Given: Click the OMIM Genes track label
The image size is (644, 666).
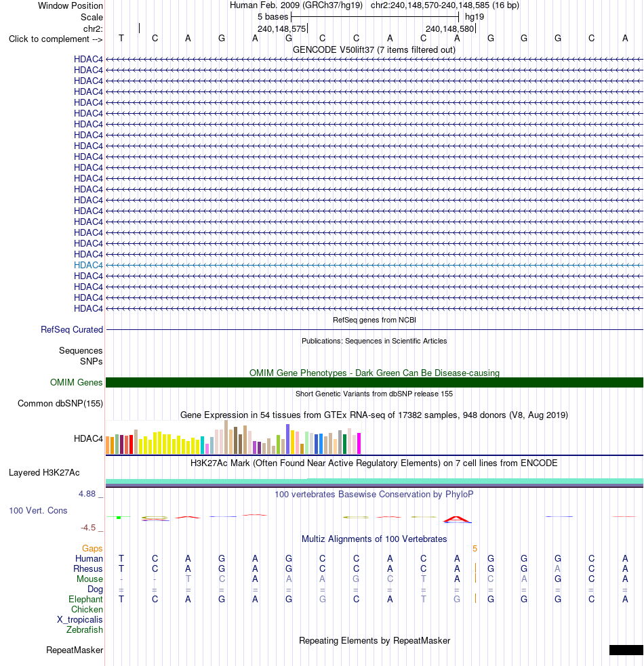Looking at the screenshot, I should [x=77, y=382].
